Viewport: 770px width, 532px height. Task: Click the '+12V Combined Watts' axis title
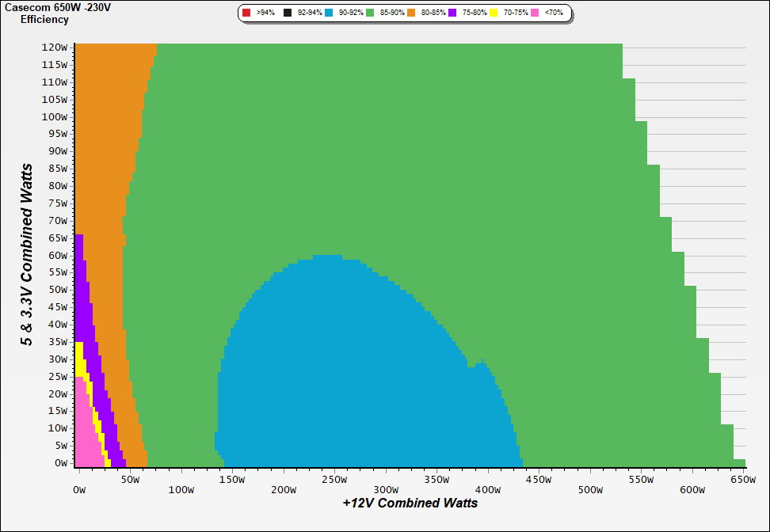[410, 503]
